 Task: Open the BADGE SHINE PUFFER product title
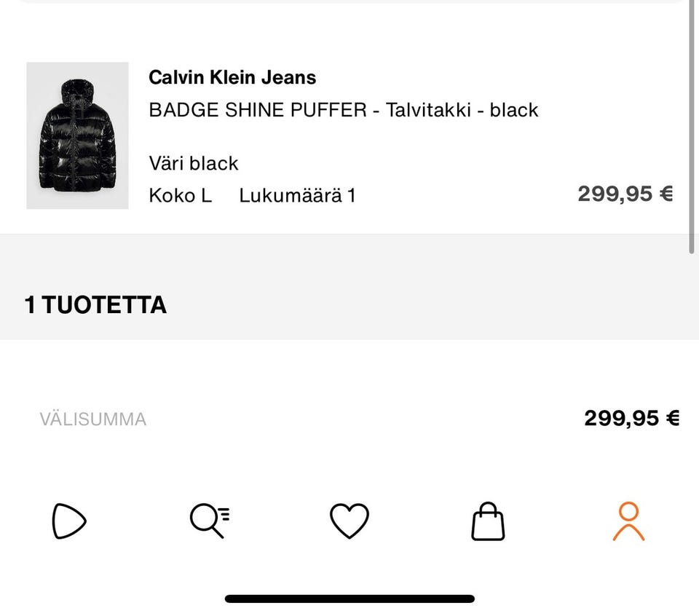click(x=343, y=110)
